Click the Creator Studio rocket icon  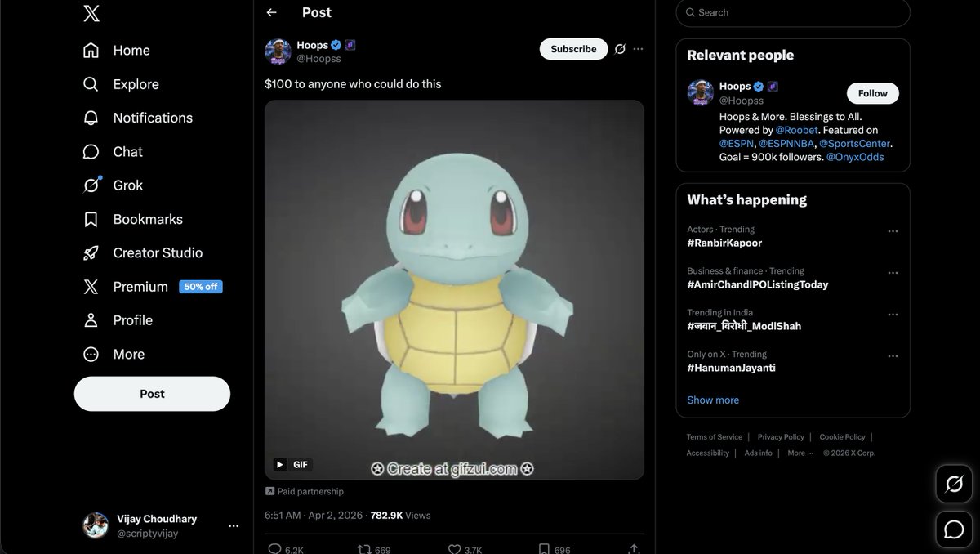[x=91, y=253]
